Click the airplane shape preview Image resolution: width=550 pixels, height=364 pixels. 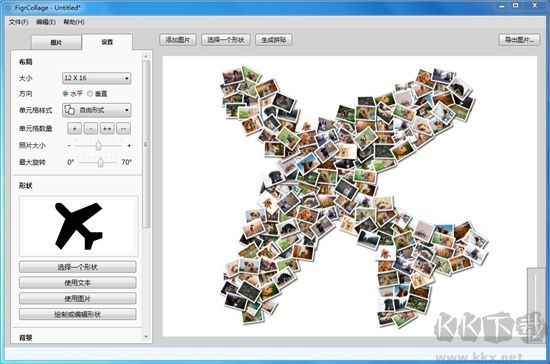[79, 226]
